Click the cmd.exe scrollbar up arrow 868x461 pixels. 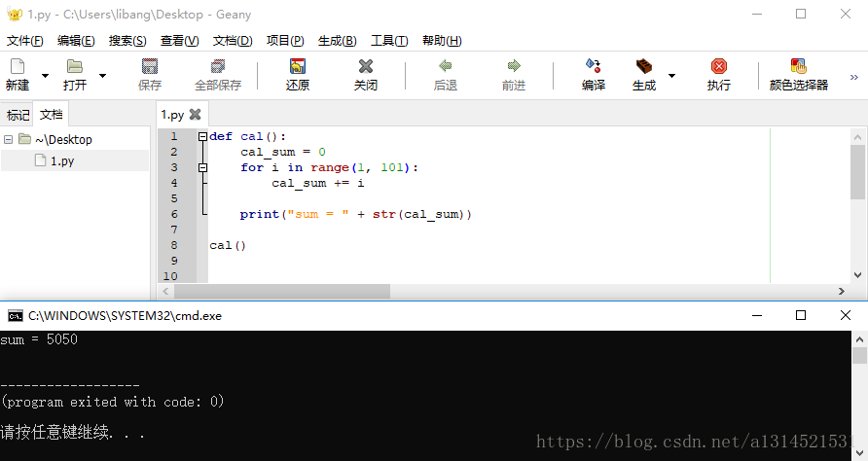[x=859, y=339]
